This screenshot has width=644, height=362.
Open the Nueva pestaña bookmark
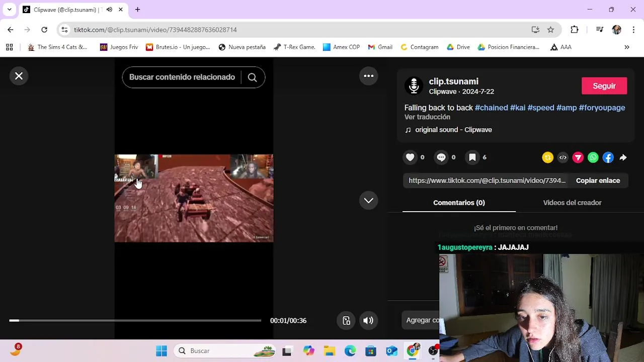pyautogui.click(x=242, y=47)
